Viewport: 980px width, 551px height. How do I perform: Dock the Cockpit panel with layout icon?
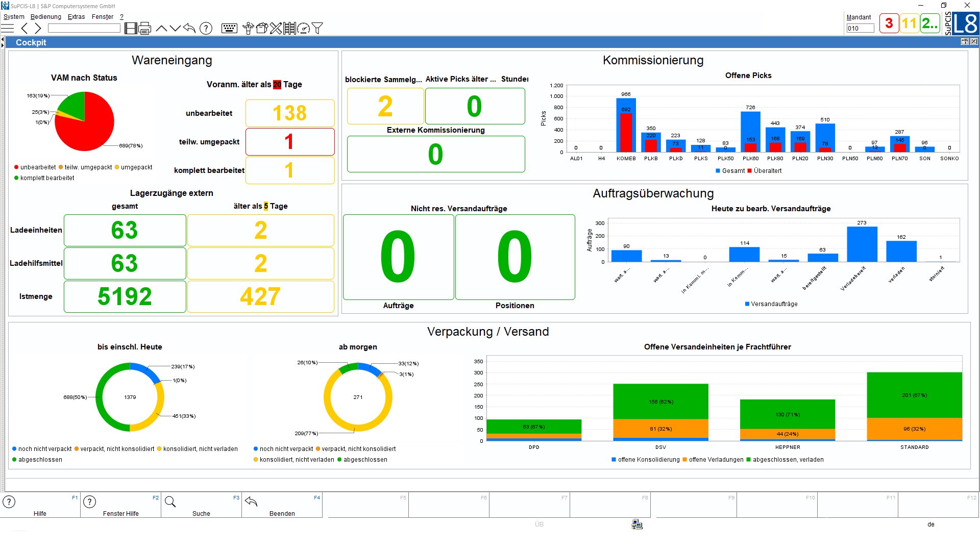[964, 42]
